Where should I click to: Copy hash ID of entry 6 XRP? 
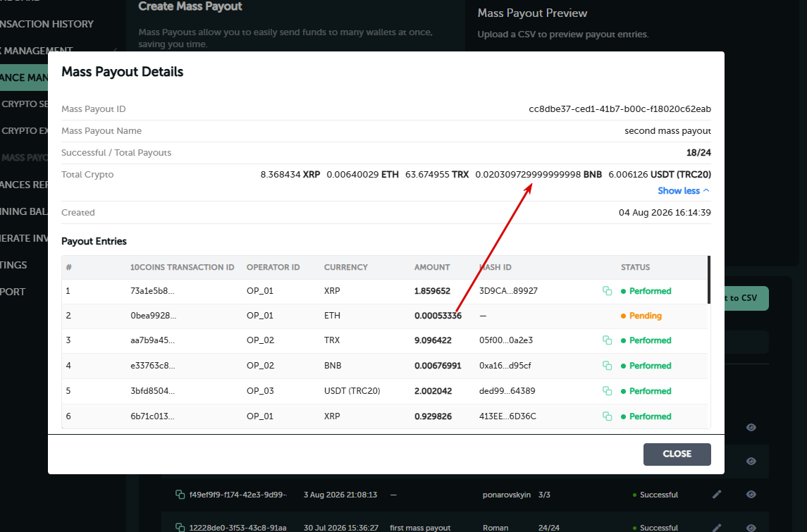click(608, 416)
